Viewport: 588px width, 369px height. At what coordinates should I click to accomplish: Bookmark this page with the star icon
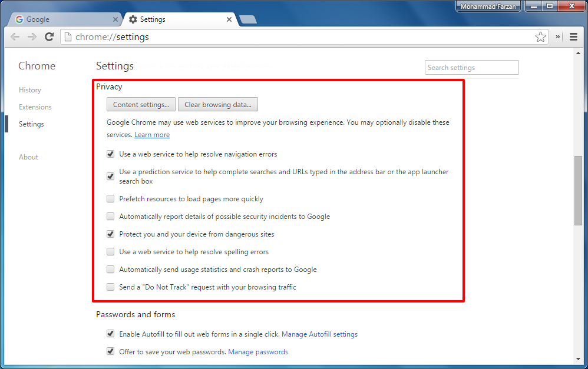coord(540,36)
